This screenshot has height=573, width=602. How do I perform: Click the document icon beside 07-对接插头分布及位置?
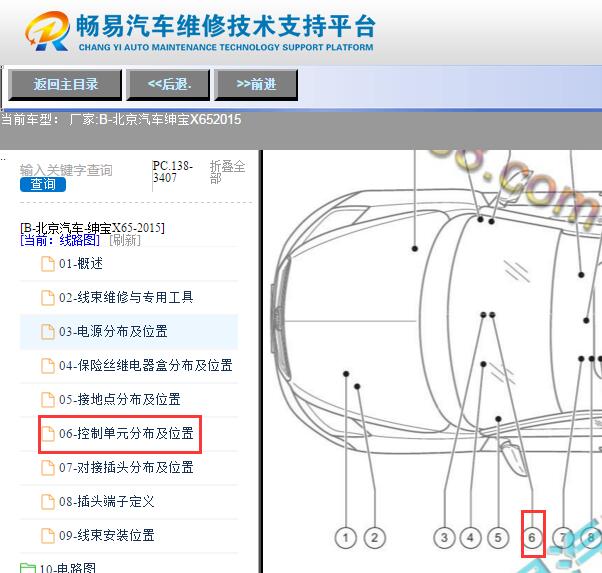pyautogui.click(x=48, y=467)
